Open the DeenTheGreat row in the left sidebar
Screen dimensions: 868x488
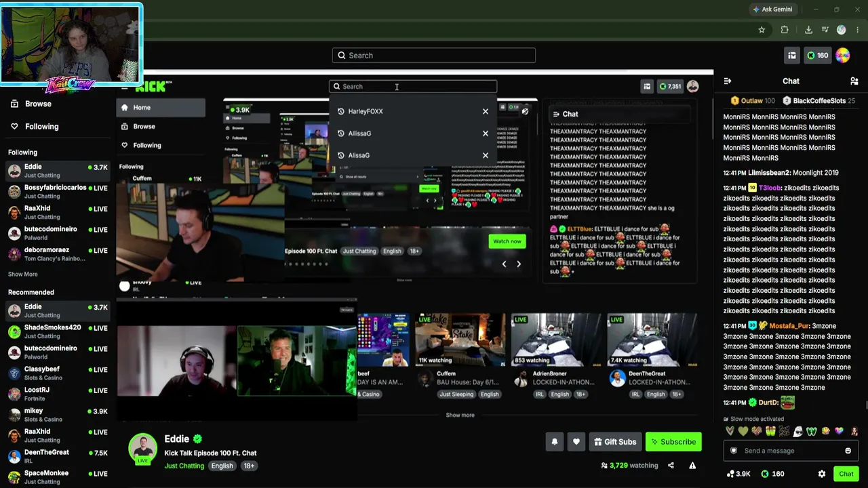point(58,456)
